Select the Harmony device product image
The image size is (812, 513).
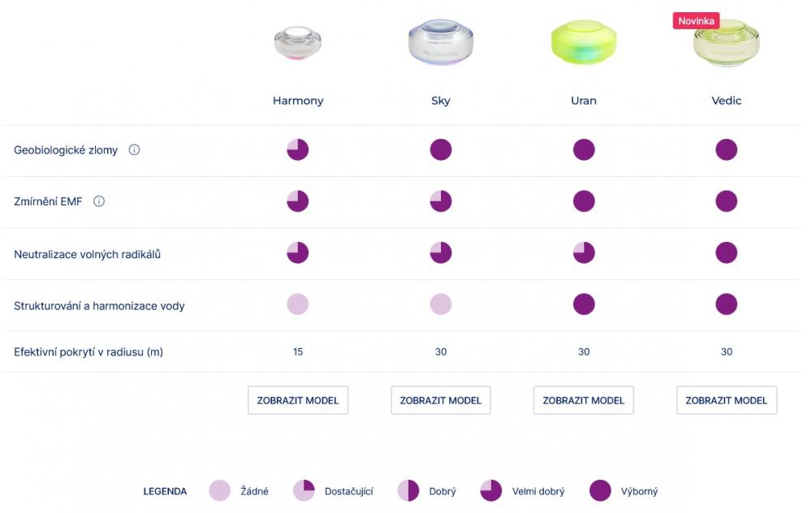[298, 44]
